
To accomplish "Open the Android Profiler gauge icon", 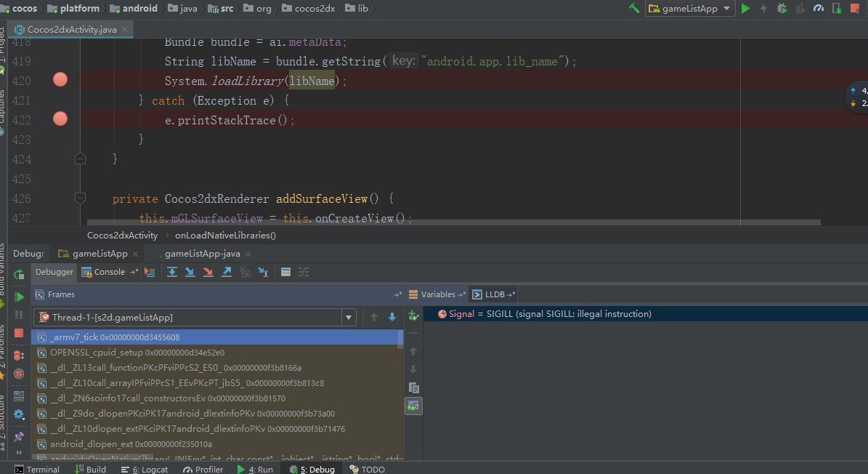I will 819,9.
